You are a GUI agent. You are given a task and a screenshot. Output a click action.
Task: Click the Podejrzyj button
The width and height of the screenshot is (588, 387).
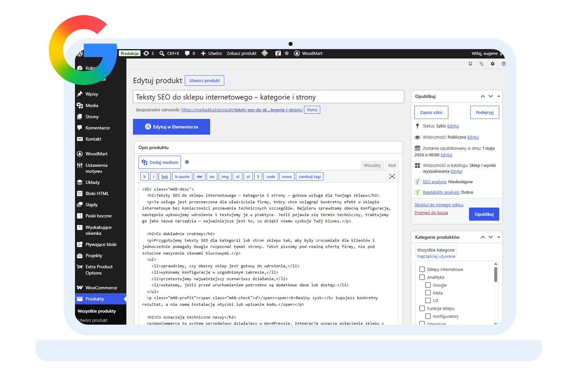[484, 113]
